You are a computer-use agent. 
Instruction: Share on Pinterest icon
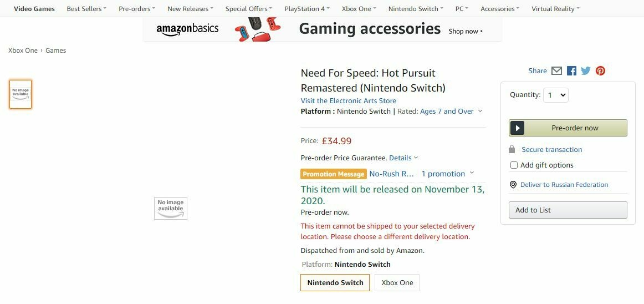[600, 70]
